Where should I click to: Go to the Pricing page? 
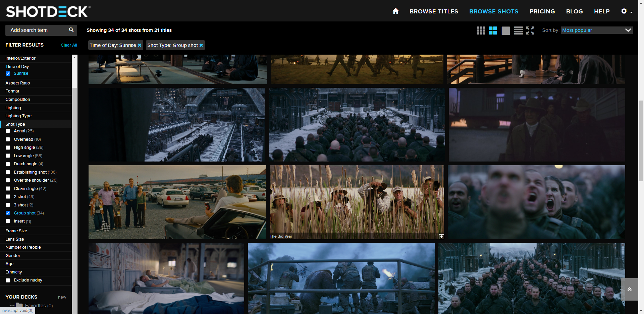point(542,11)
